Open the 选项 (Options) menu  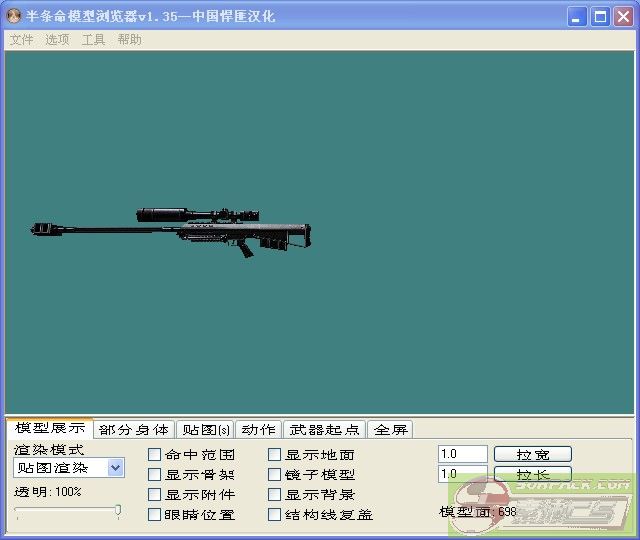(x=57, y=40)
